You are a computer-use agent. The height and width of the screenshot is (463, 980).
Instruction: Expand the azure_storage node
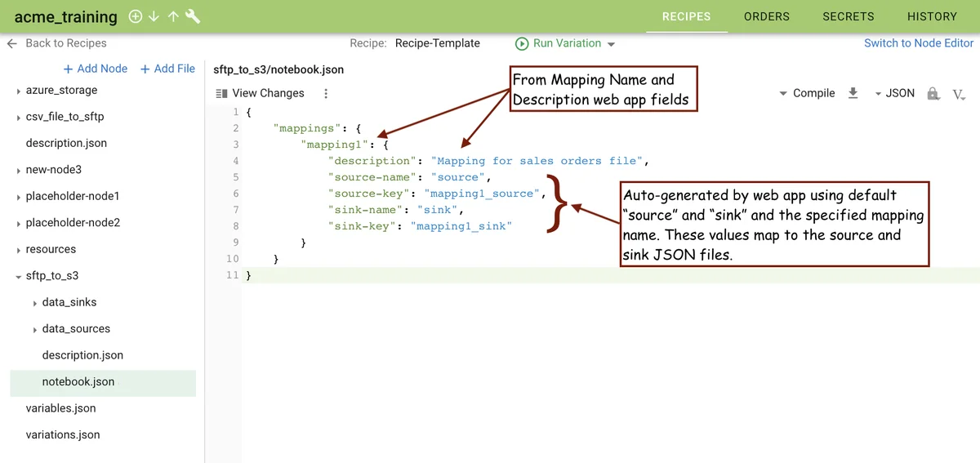coord(19,91)
